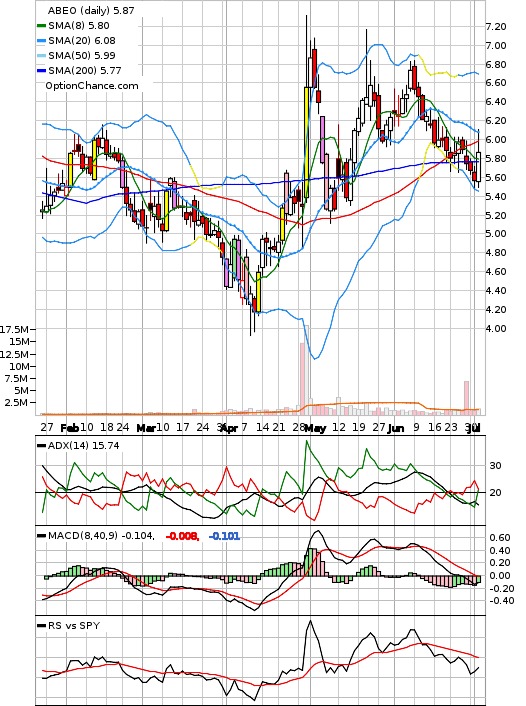Click the Mar date axis label
The image size is (526, 706).
tap(145, 428)
